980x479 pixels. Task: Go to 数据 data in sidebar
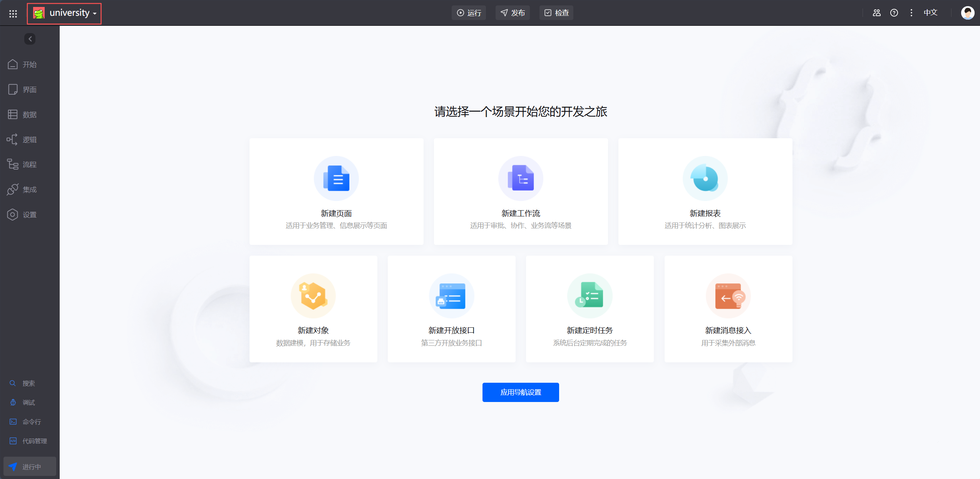tap(29, 114)
